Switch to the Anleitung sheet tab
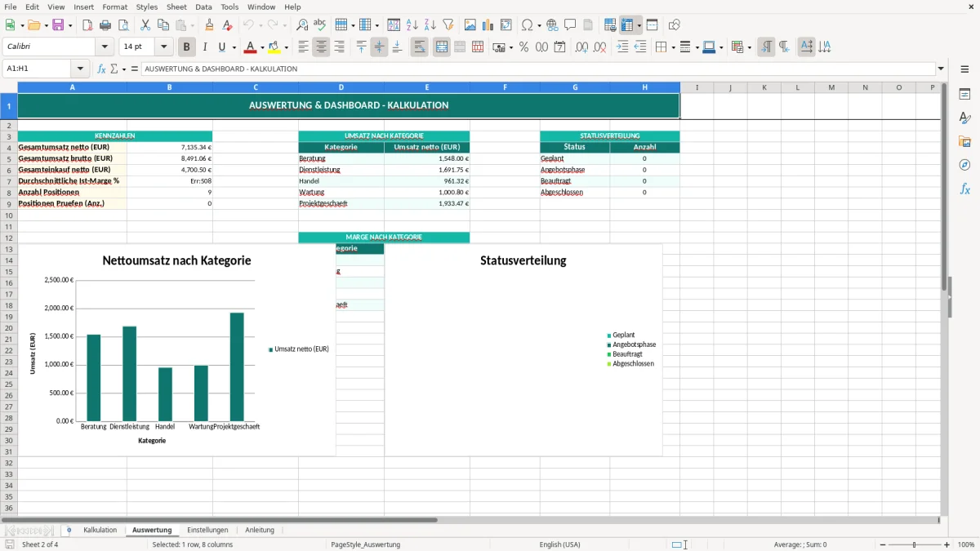Image resolution: width=980 pixels, height=551 pixels. [260, 530]
